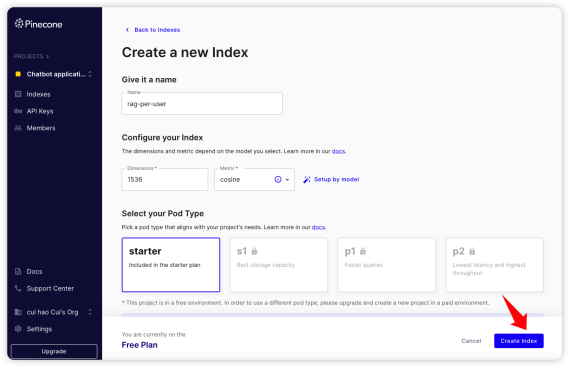The image size is (570, 368).
Task: Expand the cui hao Cui's Org selector
Action: coord(54,312)
